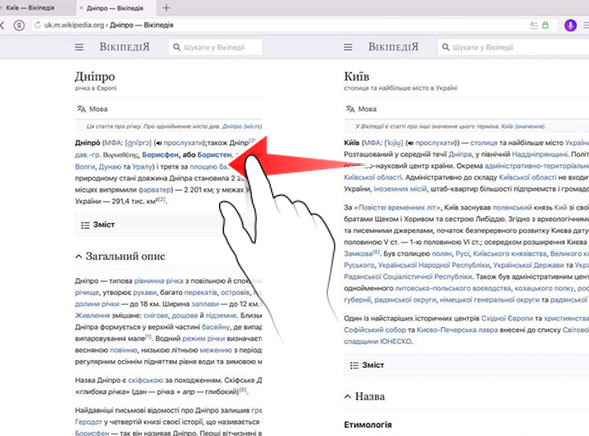This screenshot has height=436, width=589.
Task: Open the Східної Європи link
Action: coord(507,318)
